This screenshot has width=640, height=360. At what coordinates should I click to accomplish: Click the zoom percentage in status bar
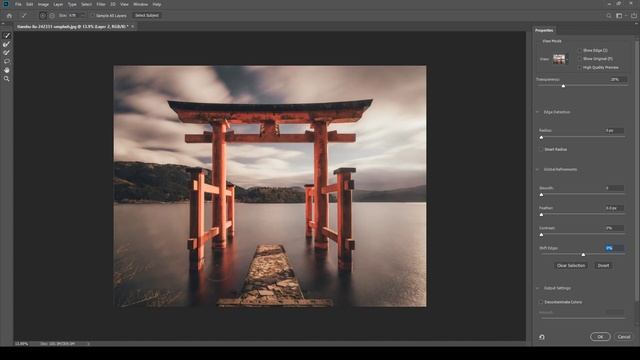click(22, 344)
